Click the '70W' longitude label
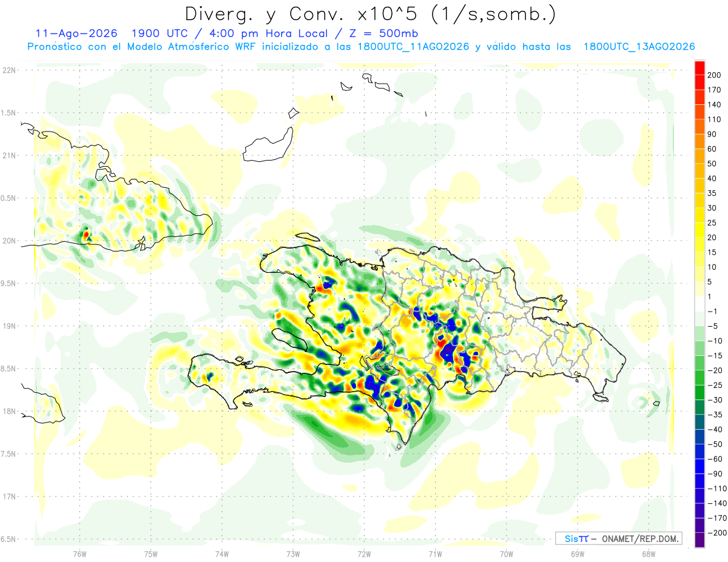The image size is (728, 562). click(507, 554)
